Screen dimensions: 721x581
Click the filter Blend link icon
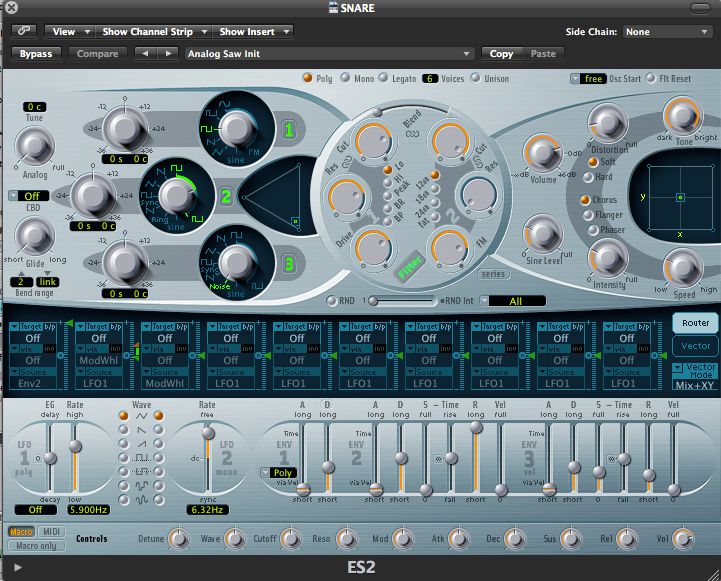(x=412, y=134)
